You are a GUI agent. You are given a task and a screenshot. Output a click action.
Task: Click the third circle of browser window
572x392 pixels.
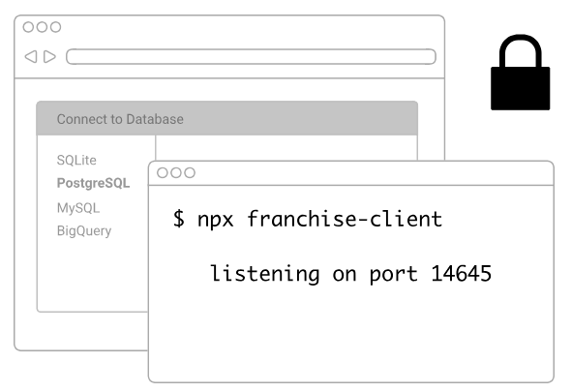56,27
